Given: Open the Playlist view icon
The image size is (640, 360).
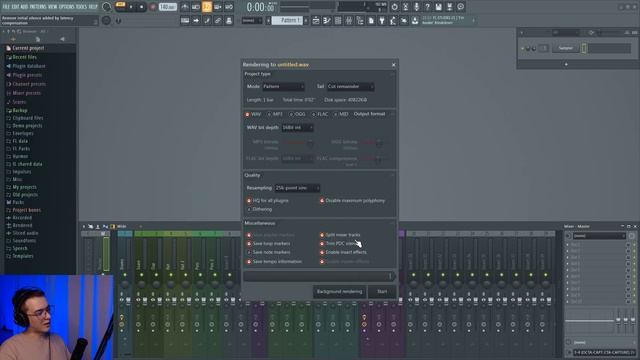Looking at the screenshot, I should click(316, 20).
